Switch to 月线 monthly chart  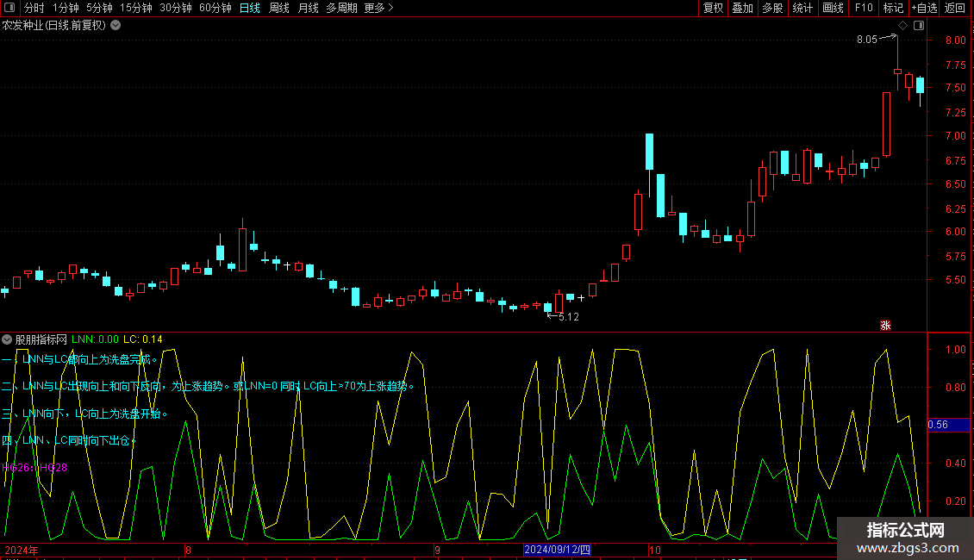[x=308, y=8]
